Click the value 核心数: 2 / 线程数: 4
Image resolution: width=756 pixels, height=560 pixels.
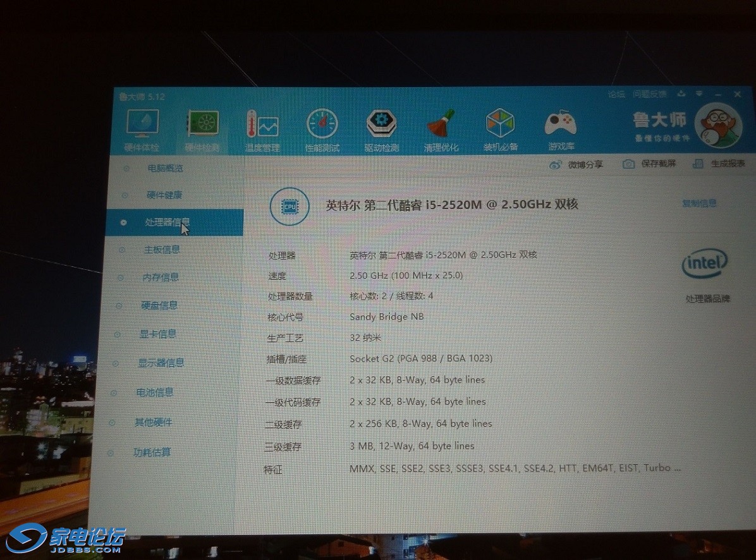tap(391, 295)
